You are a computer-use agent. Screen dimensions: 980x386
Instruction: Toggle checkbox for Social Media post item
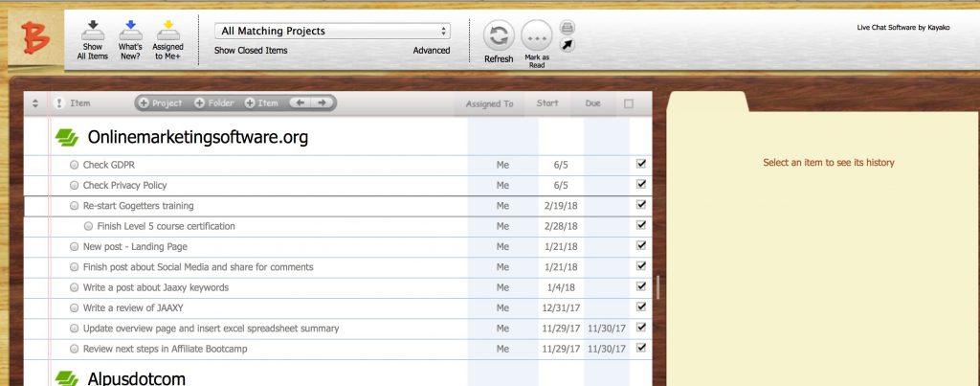[640, 266]
